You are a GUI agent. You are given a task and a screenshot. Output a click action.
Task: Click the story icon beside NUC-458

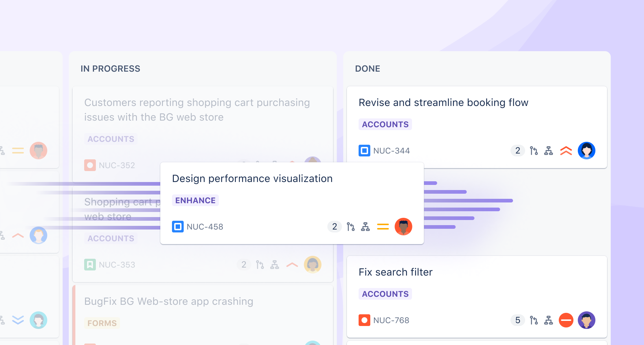click(x=178, y=227)
